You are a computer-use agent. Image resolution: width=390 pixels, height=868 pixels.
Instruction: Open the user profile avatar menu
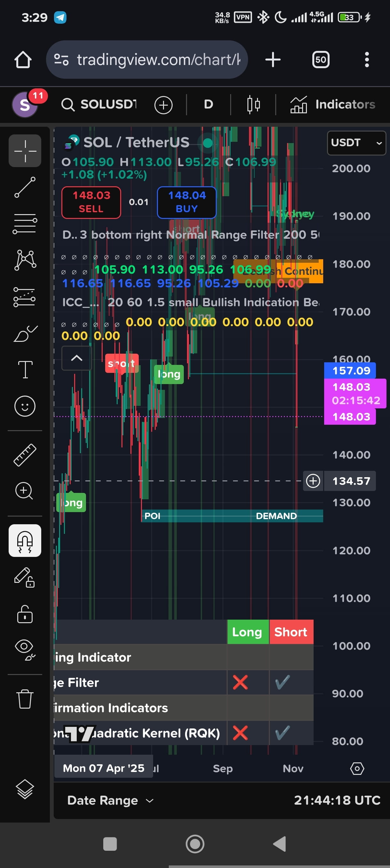[x=25, y=105]
